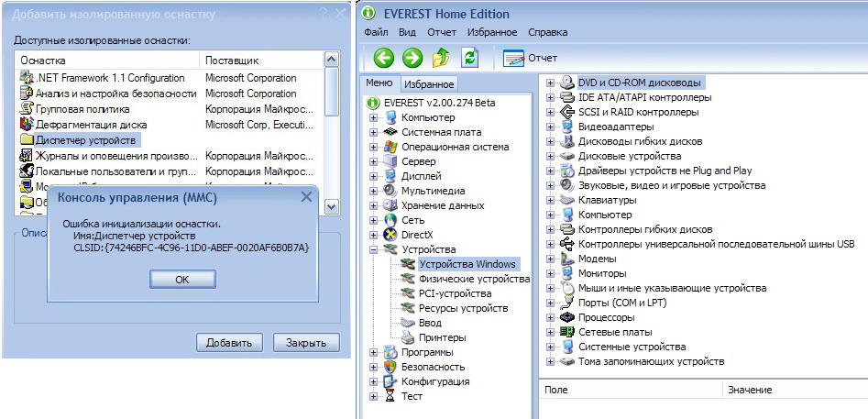Click the green Forward arrow in EVEREST toolbar
The image size is (868, 419).
point(412,58)
